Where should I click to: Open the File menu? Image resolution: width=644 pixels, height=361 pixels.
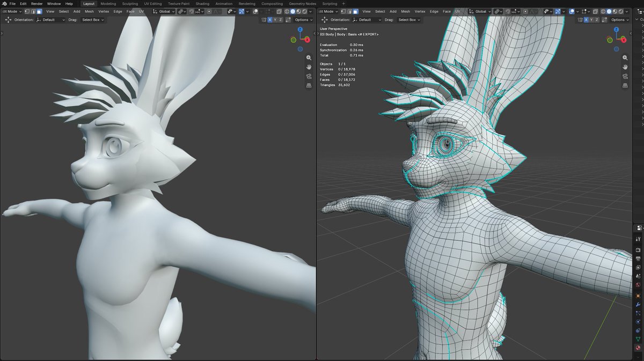tap(12, 3)
